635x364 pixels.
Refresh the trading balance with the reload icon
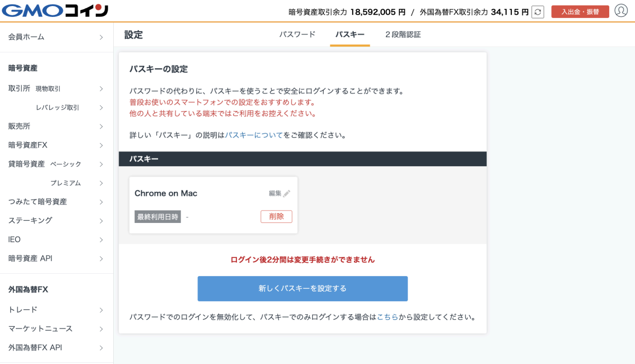538,12
